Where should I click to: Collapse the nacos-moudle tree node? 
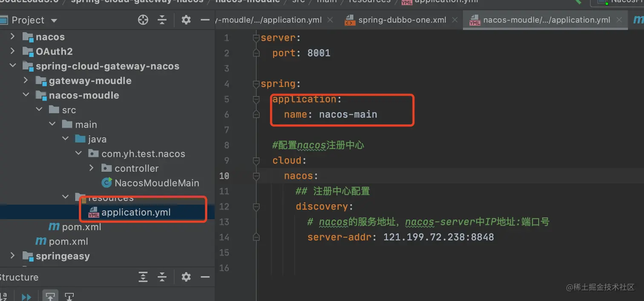(26, 95)
